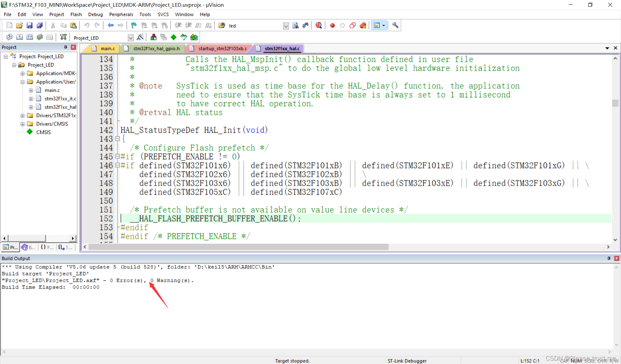Image resolution: width=621 pixels, height=364 pixels.
Task: Create a new file with the New icon
Action: tap(9, 25)
